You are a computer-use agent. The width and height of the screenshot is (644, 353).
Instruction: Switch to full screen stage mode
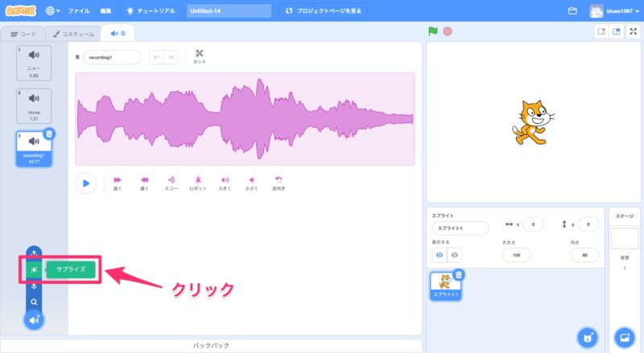click(x=632, y=31)
